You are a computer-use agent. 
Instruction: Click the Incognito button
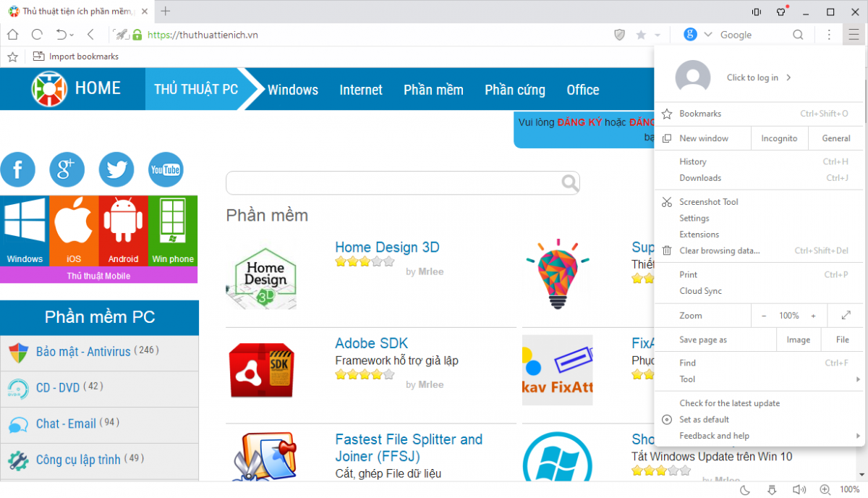click(779, 138)
